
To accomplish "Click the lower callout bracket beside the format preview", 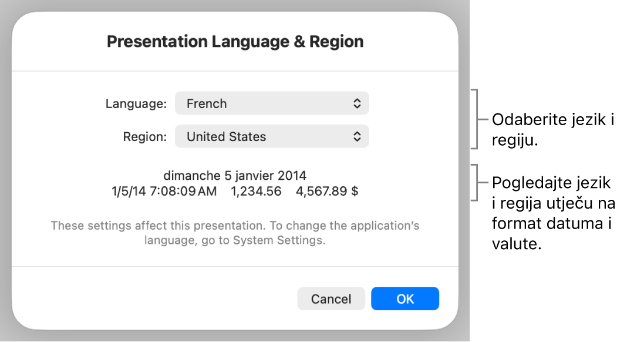I will click(x=476, y=183).
